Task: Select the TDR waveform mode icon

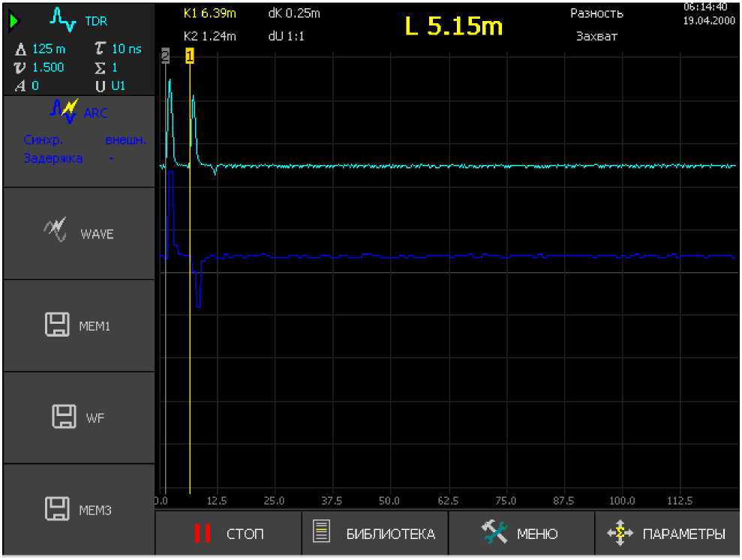Action: pyautogui.click(x=63, y=19)
